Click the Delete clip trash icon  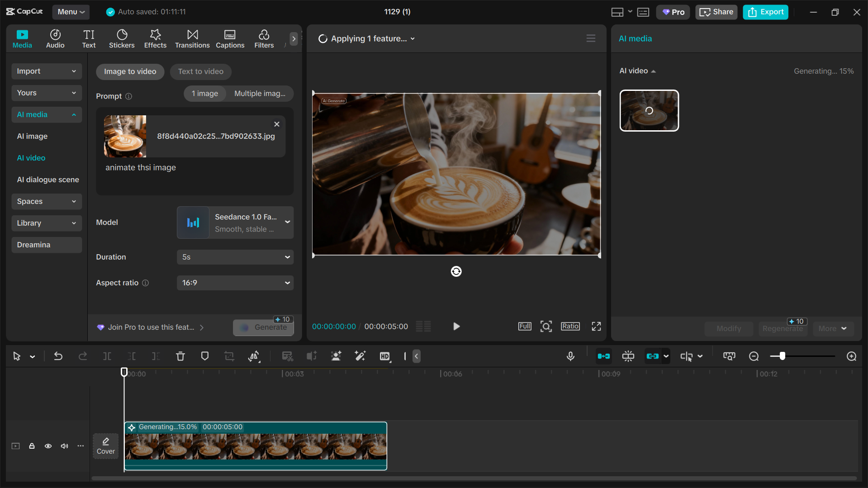coord(180,356)
